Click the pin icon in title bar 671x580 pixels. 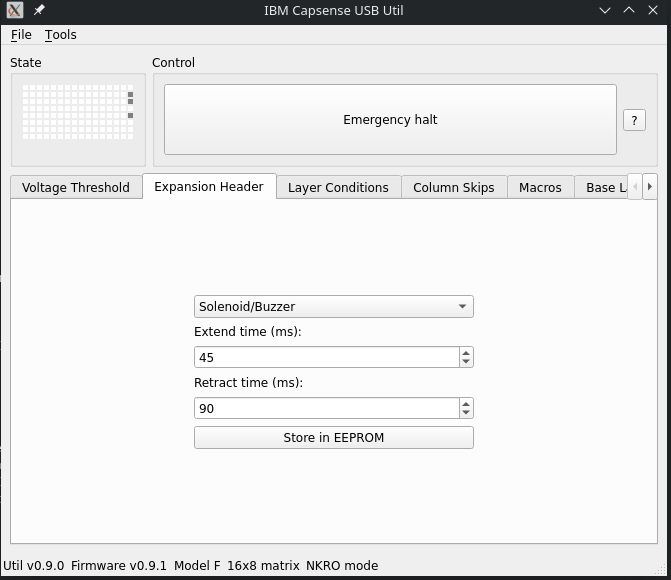point(39,10)
